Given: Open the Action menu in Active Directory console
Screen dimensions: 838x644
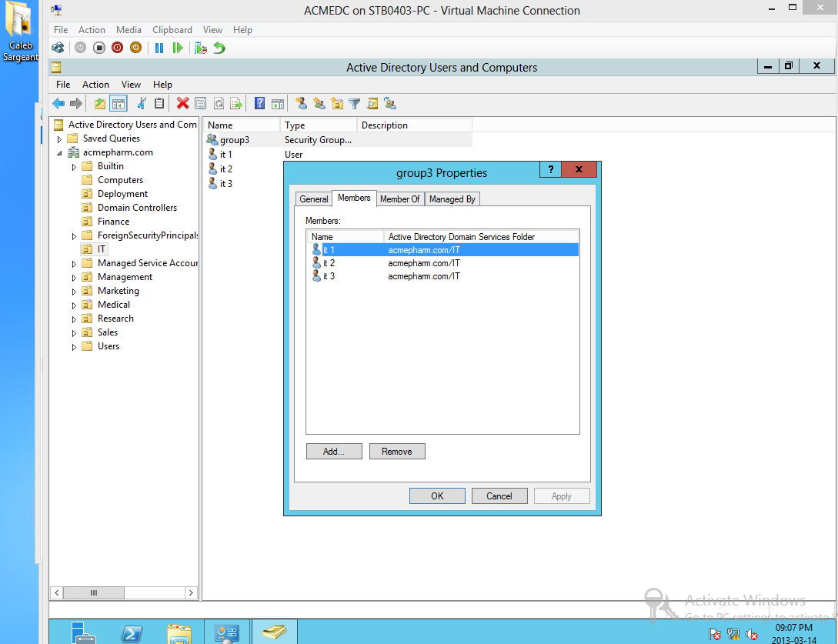Looking at the screenshot, I should coord(95,85).
